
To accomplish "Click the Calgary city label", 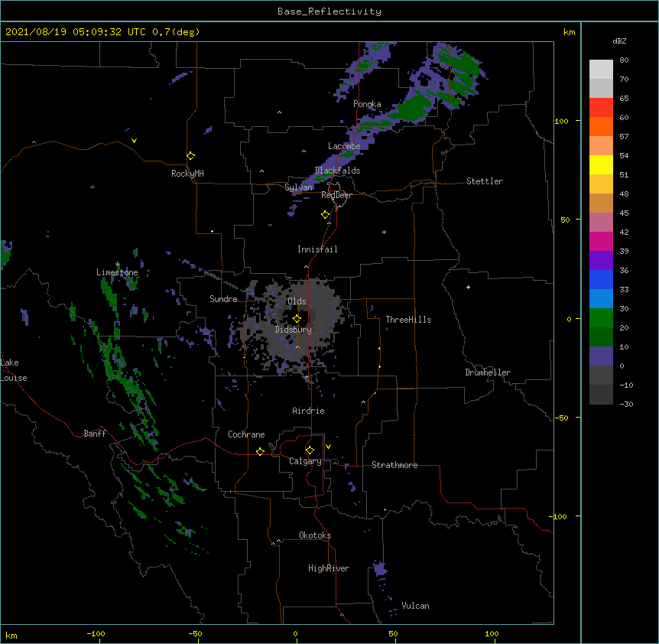I will [x=305, y=461].
